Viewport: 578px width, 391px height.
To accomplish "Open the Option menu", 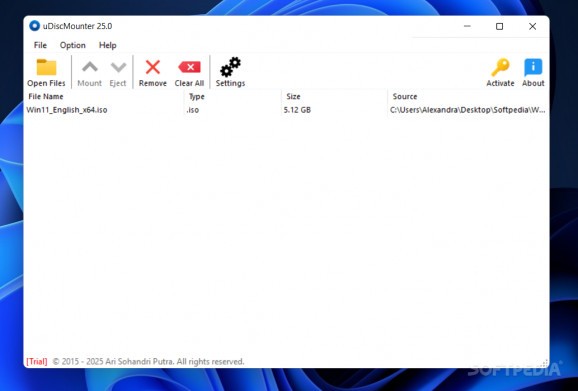I will click(x=73, y=45).
